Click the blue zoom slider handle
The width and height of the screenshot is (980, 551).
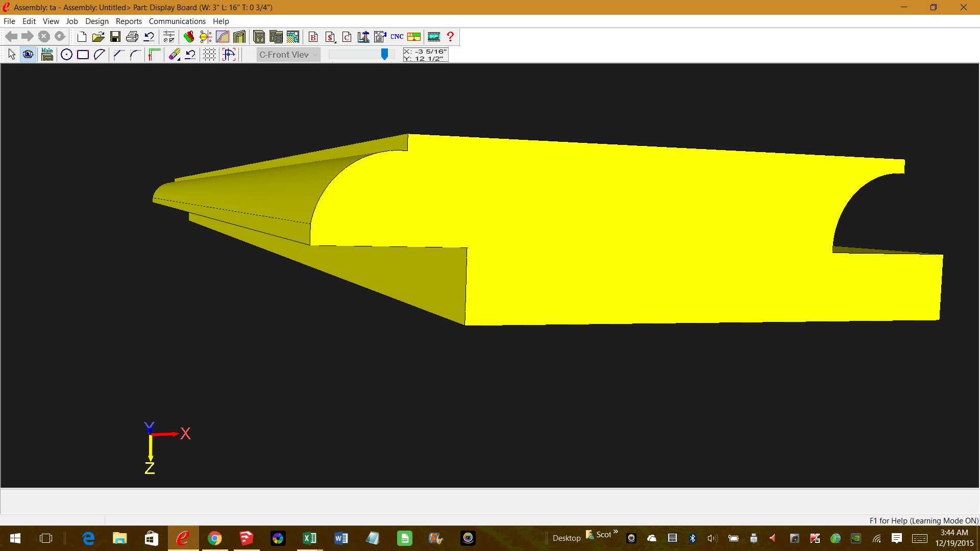pos(384,54)
